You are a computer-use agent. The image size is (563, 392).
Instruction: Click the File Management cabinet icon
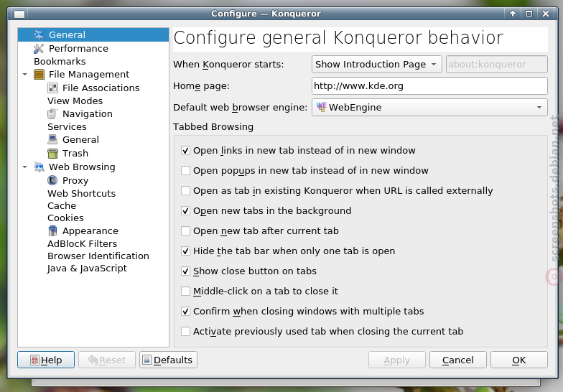[x=39, y=75]
